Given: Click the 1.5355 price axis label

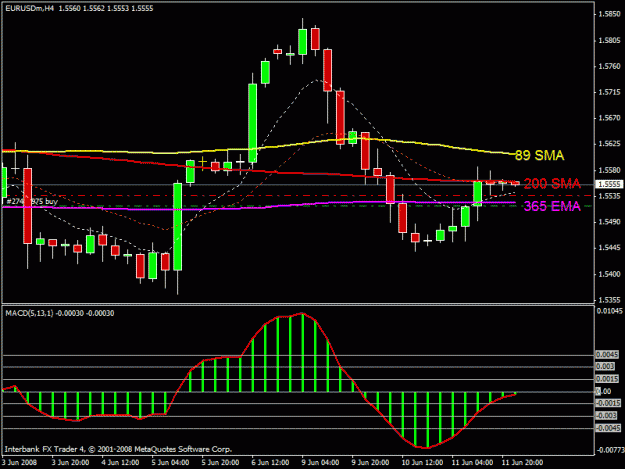Looking at the screenshot, I should click(609, 300).
